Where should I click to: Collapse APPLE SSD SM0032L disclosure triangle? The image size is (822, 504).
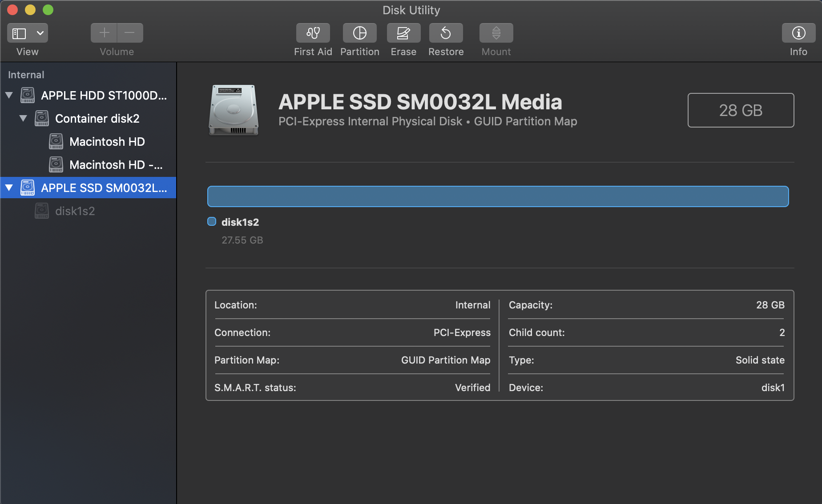coord(9,188)
